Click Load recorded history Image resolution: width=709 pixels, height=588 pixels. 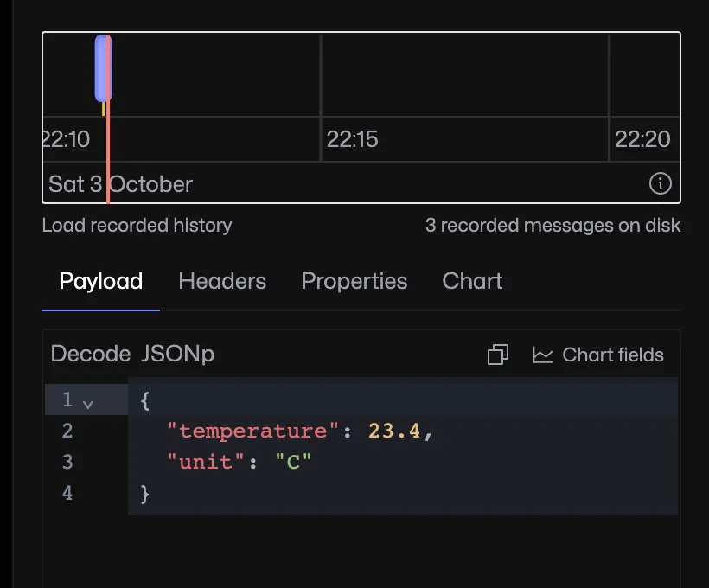137,225
